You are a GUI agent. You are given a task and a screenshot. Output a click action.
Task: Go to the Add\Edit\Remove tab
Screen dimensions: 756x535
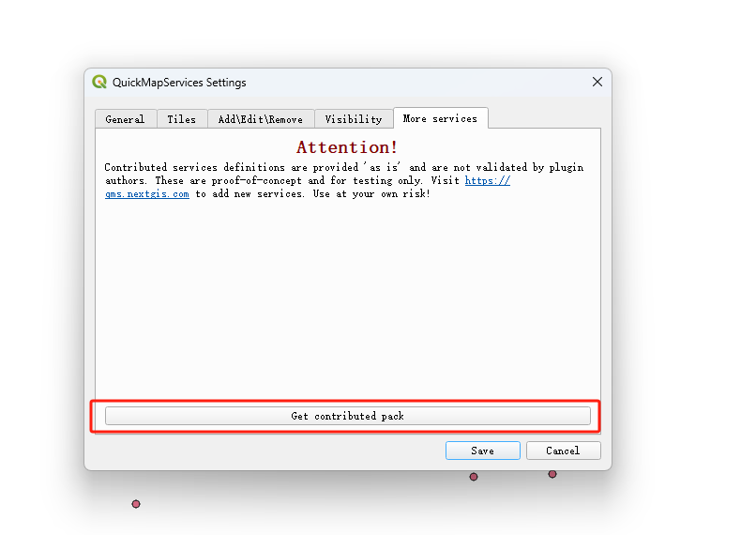point(260,119)
